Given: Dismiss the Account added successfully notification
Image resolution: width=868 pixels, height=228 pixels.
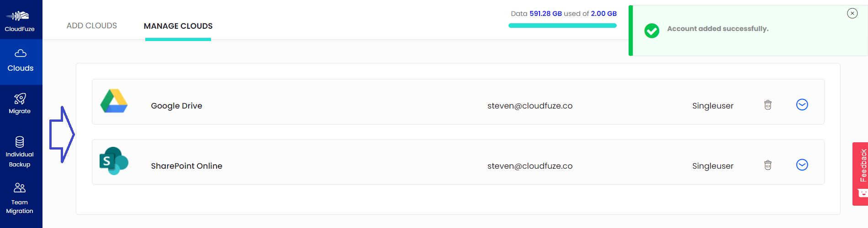Looking at the screenshot, I should [852, 13].
